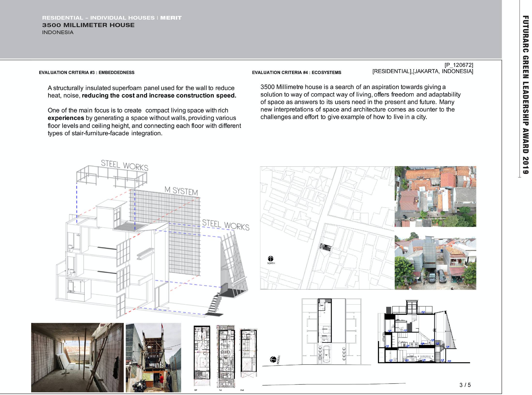Click the site plan with parked car
The image size is (532, 395).
tap(331, 331)
